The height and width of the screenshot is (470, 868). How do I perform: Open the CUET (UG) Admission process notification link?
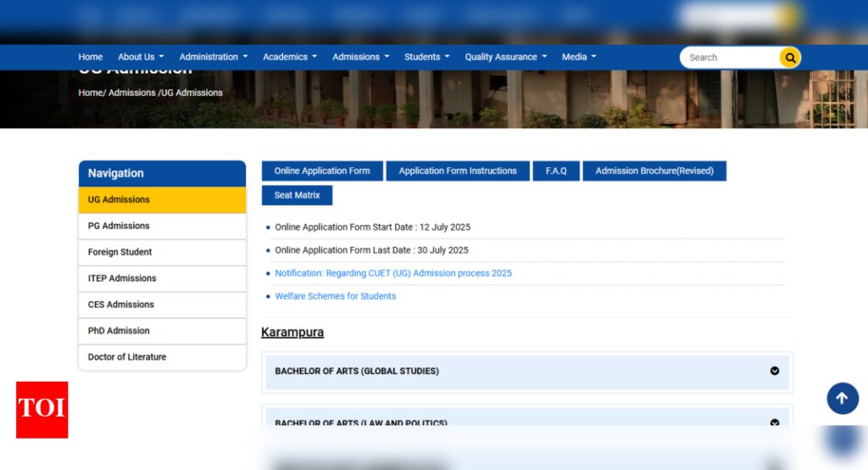click(x=393, y=273)
